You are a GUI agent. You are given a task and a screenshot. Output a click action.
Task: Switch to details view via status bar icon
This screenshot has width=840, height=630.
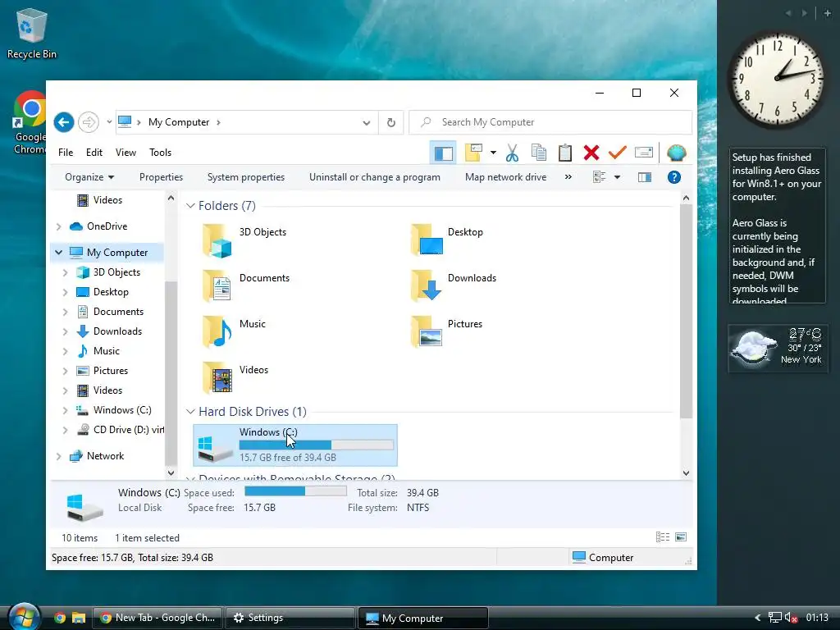[x=663, y=537]
